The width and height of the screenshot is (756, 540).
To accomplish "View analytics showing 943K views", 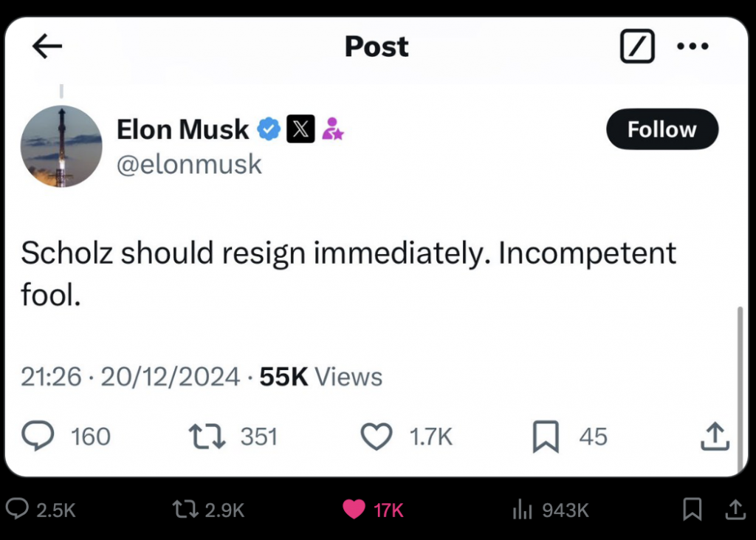I will [x=522, y=510].
